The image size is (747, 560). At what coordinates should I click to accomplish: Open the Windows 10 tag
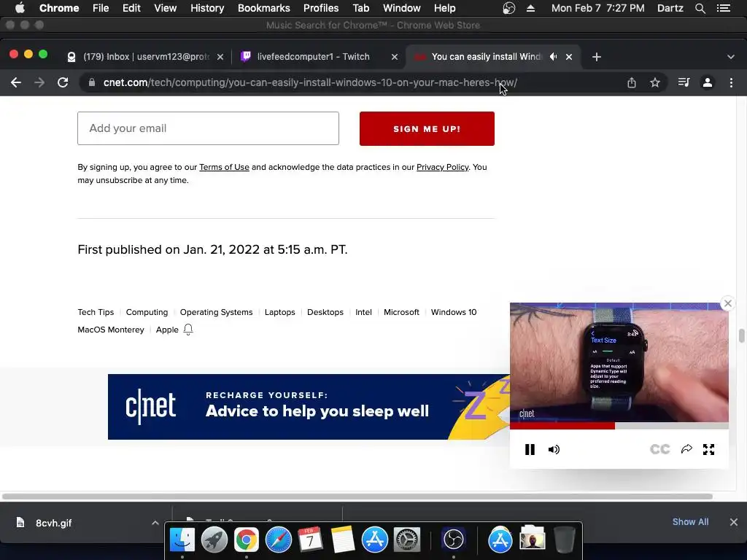[454, 312]
